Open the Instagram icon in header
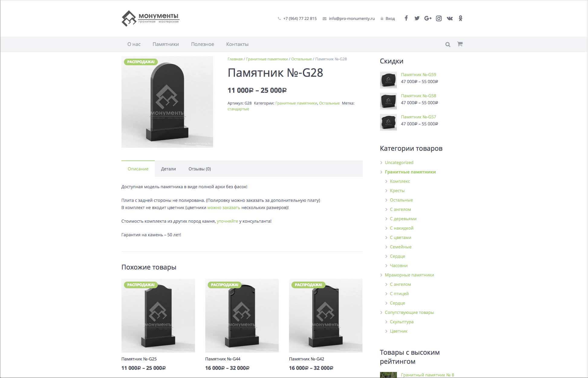This screenshot has height=378, width=588. 439,18
